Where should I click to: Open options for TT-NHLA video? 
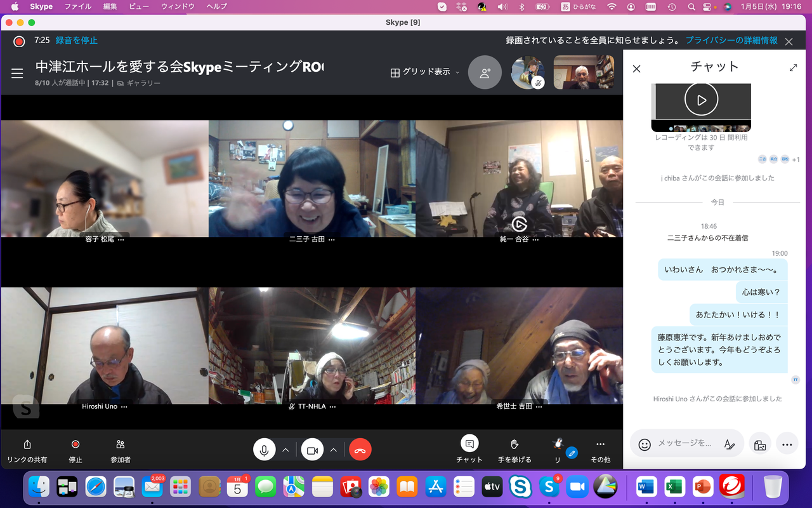[x=332, y=406]
